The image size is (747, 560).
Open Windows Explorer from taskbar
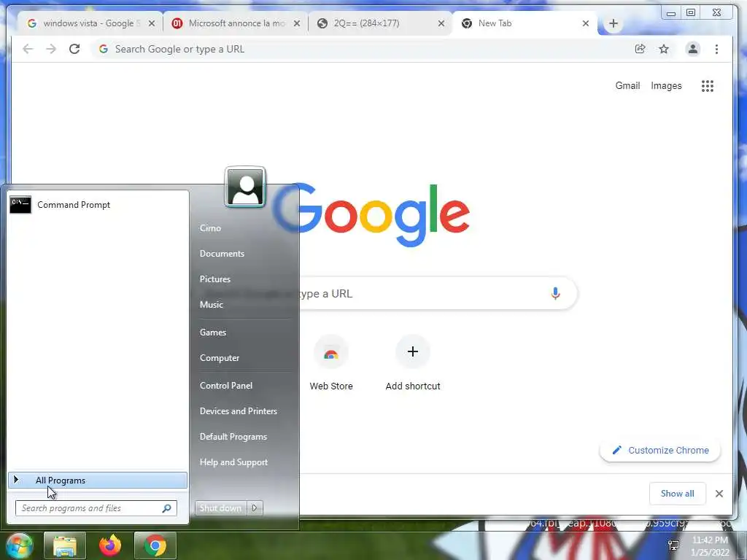click(65, 545)
